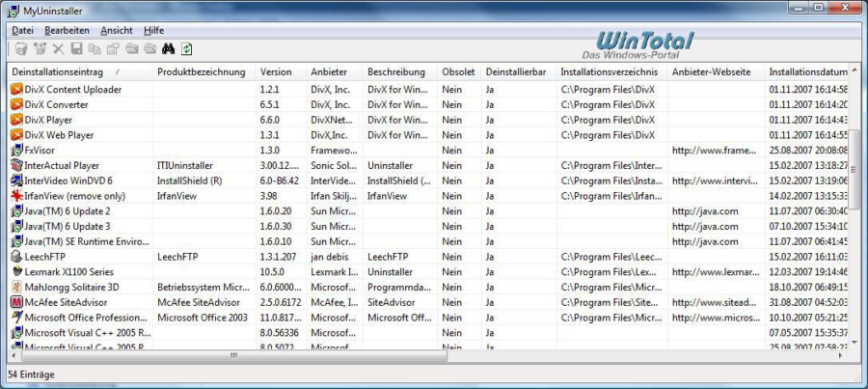Click the 54 Einträge status bar text
868x389 pixels.
32,375
